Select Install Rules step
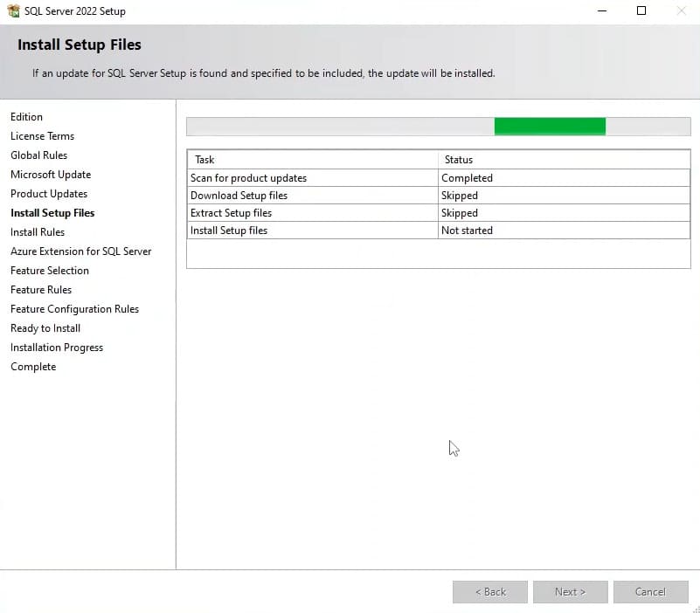 (x=38, y=232)
